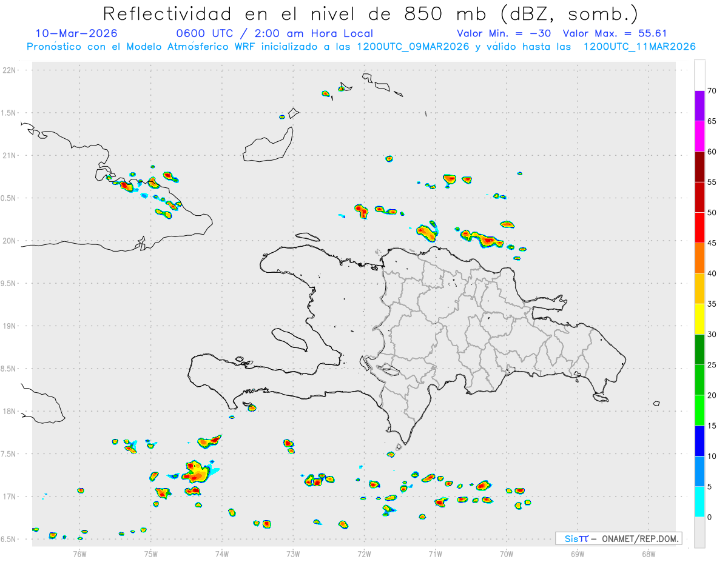Click the "69W" longitude axis label
The image size is (728, 562).
578,554
